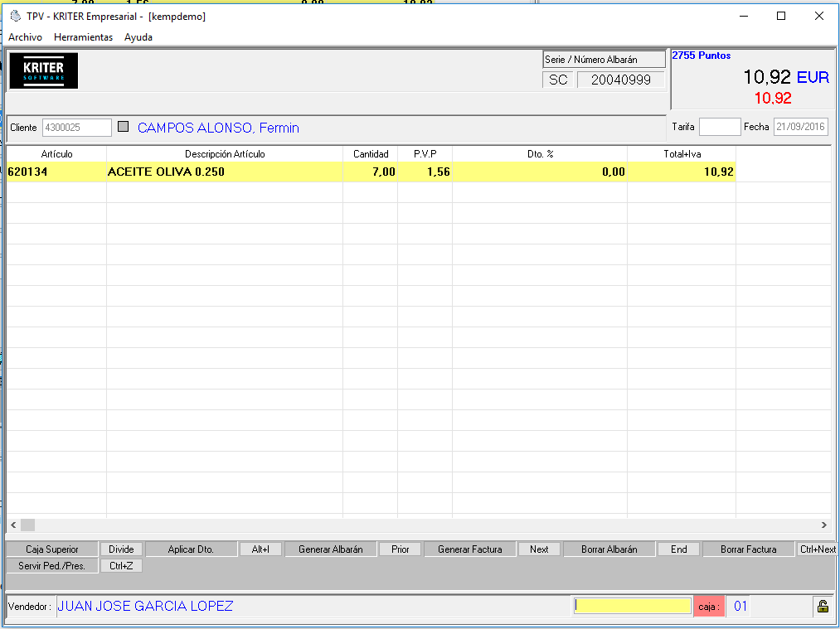Click the Dto. % column header
840x629 pixels.
tap(540, 154)
